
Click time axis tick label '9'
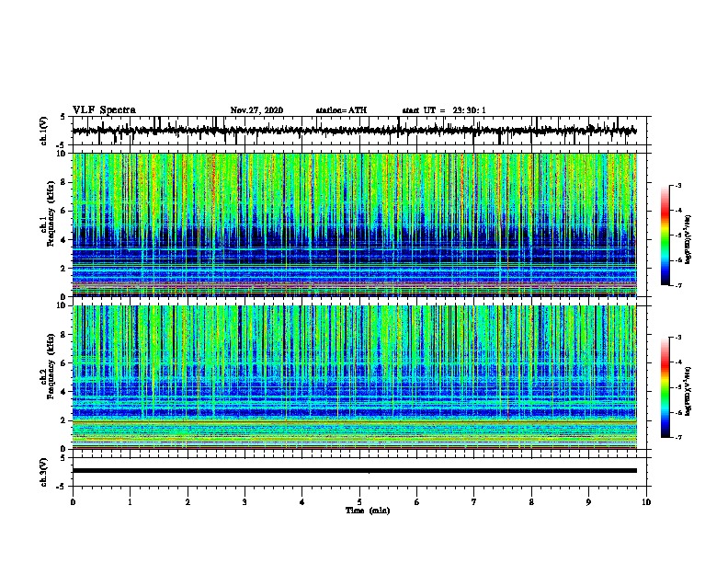tap(588, 502)
